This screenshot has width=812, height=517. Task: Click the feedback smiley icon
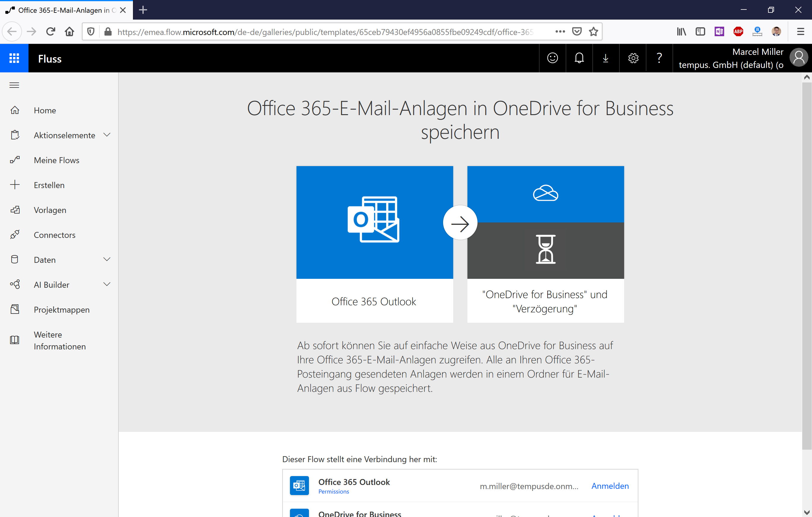click(x=552, y=58)
